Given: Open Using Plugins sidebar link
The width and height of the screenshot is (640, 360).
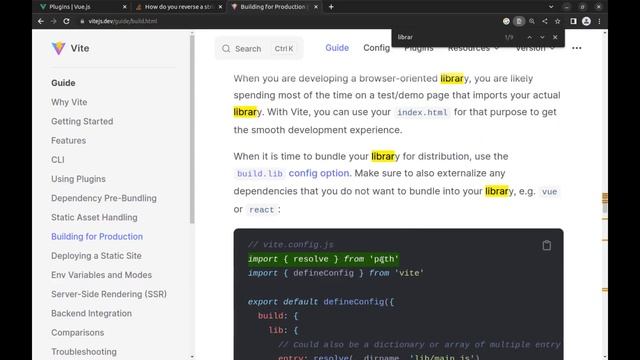Looking at the screenshot, I should pos(78,179).
